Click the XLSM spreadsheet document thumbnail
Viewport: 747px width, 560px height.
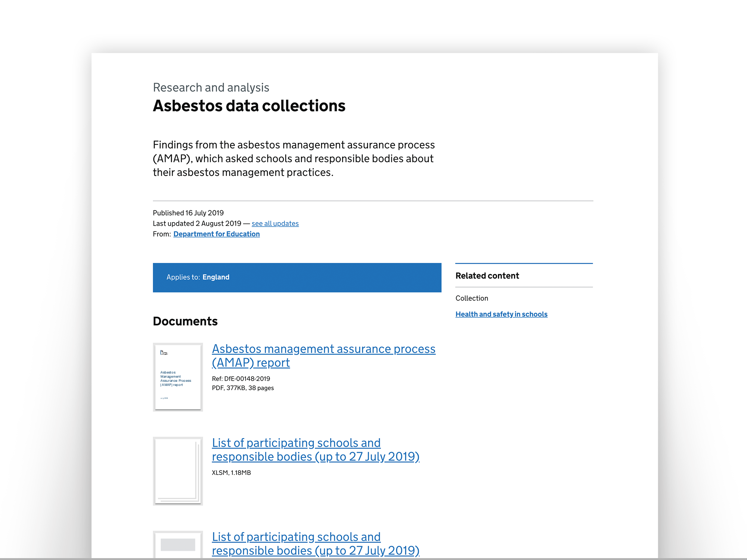tap(178, 471)
